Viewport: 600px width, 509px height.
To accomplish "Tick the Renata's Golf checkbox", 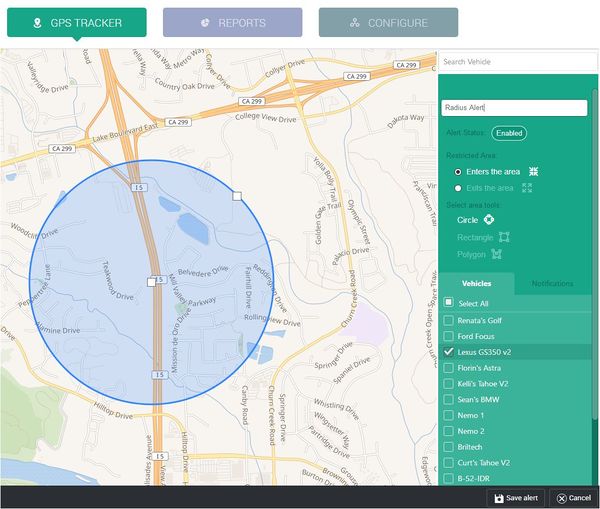I will (449, 320).
